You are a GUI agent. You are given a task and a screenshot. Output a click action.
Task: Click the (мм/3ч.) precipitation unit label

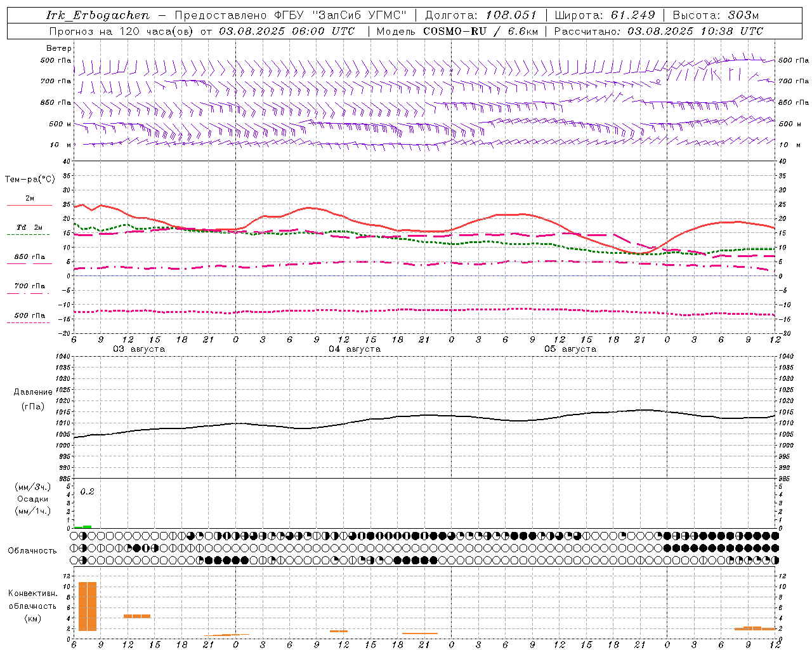click(32, 487)
